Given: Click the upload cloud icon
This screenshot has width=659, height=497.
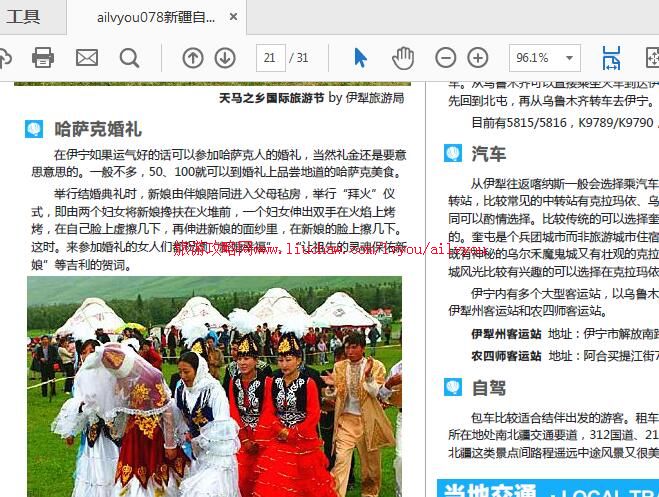Looking at the screenshot, I should point(4,58).
